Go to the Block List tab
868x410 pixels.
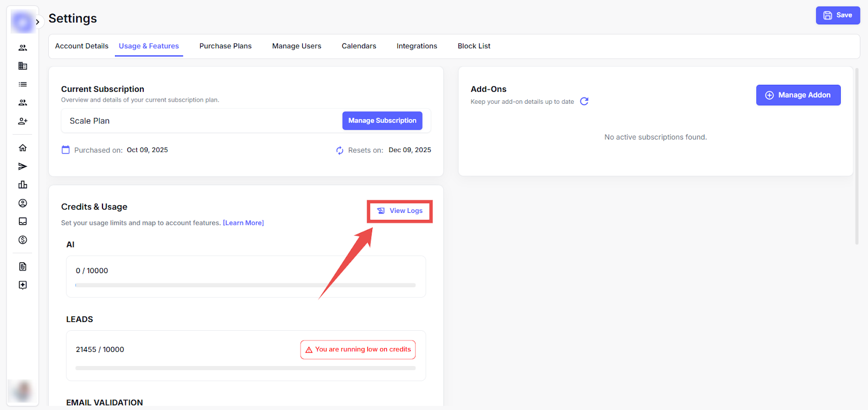point(474,46)
